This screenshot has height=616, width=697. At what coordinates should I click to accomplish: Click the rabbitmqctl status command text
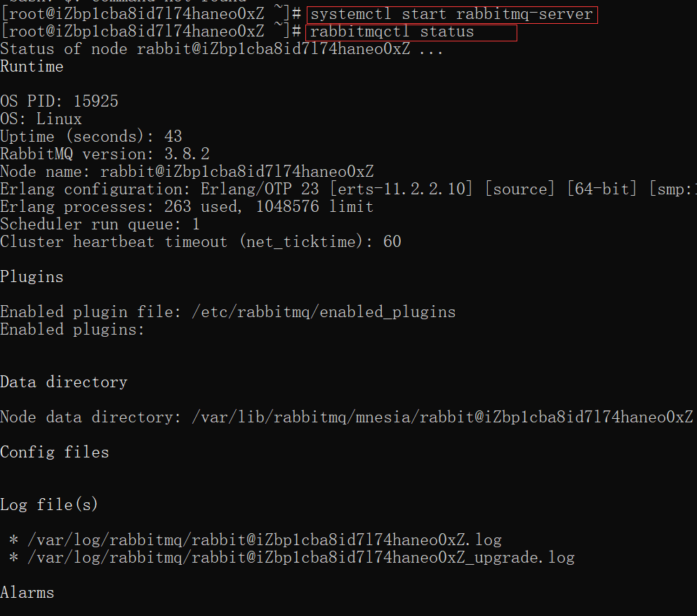[392, 32]
